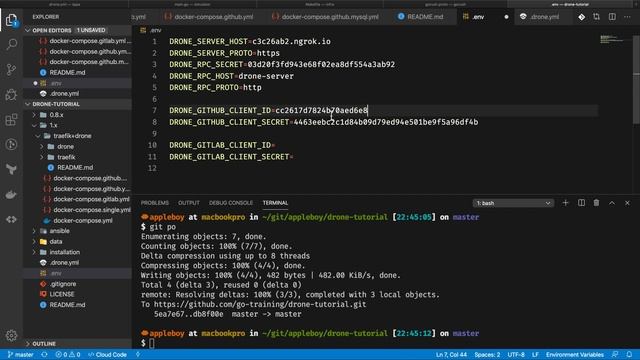Open the Explorer view in activity bar
This screenshot has height=360, width=640.
(x=11, y=20)
